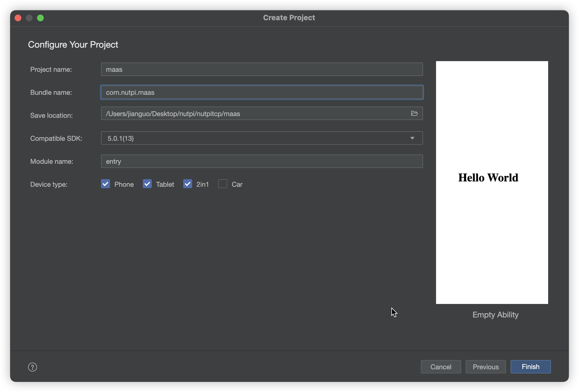Image resolution: width=579 pixels, height=392 pixels.
Task: Click the red close button in title bar
Action: coord(17,17)
